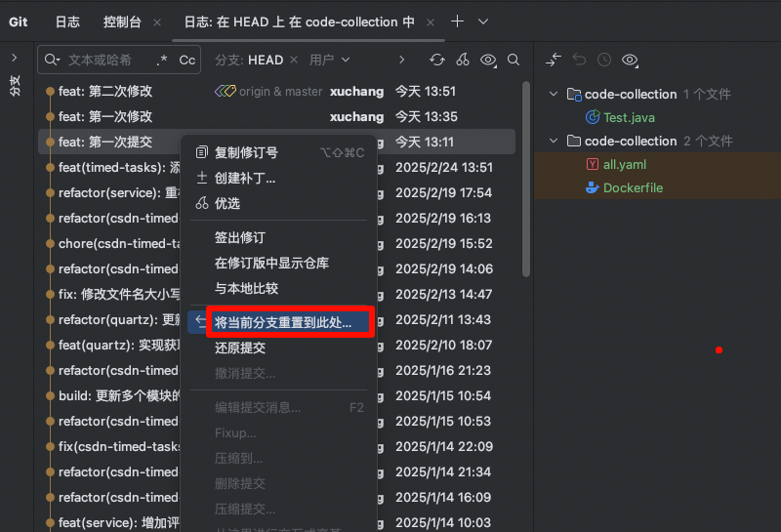781x532 pixels.
Task: Toggle the Cc match case option
Action: click(187, 60)
